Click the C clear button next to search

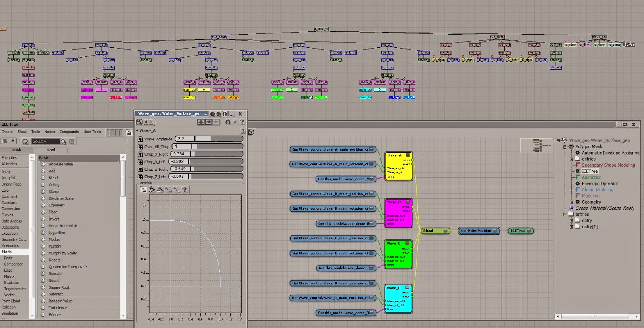tap(72, 141)
